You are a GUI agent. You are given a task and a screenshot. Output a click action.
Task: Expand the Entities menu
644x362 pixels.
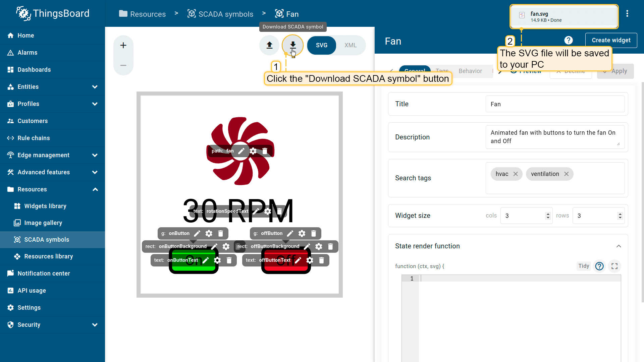95,87
